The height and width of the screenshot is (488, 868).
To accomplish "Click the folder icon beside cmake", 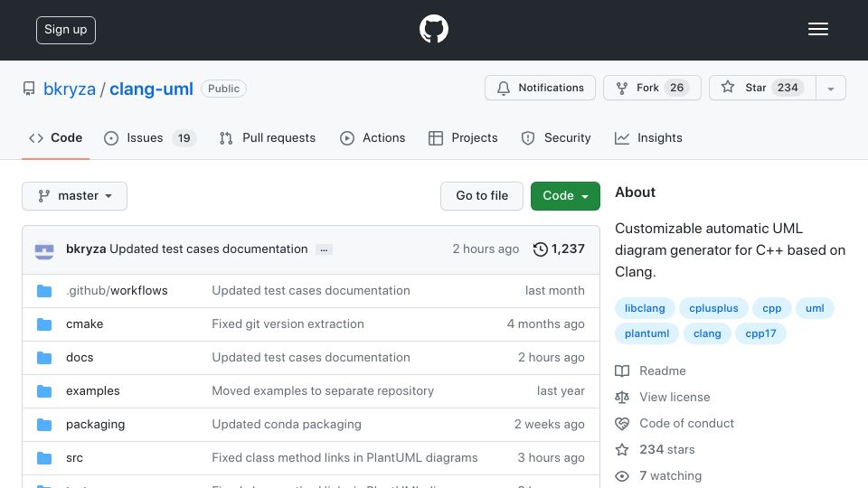I will [x=44, y=324].
